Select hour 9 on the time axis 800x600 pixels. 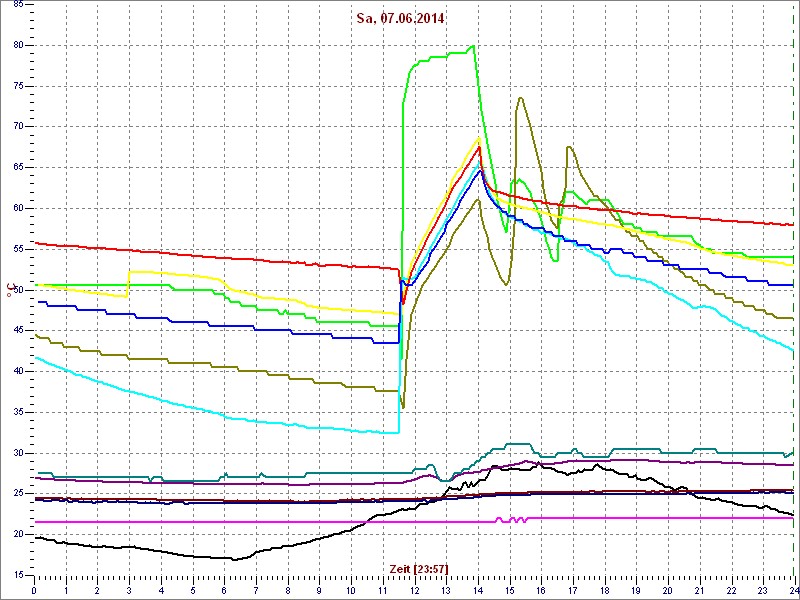tap(319, 590)
